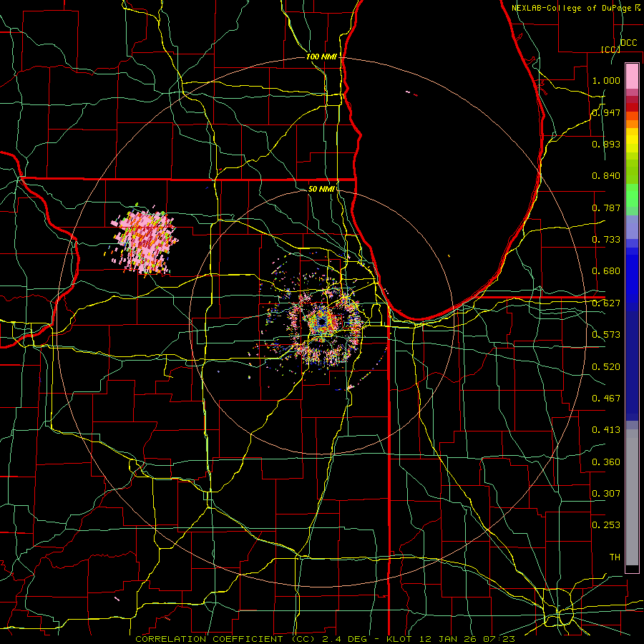Select the 0.627 scale value

(606, 303)
